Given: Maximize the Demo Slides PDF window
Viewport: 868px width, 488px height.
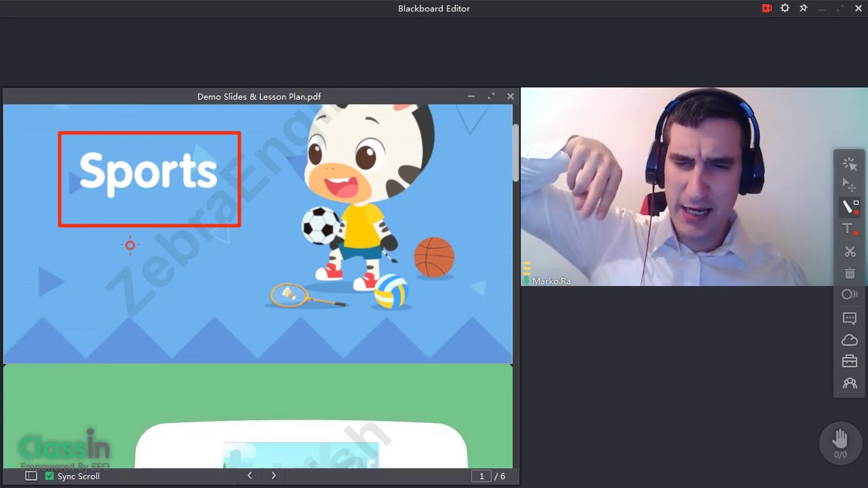Looking at the screenshot, I should [491, 96].
